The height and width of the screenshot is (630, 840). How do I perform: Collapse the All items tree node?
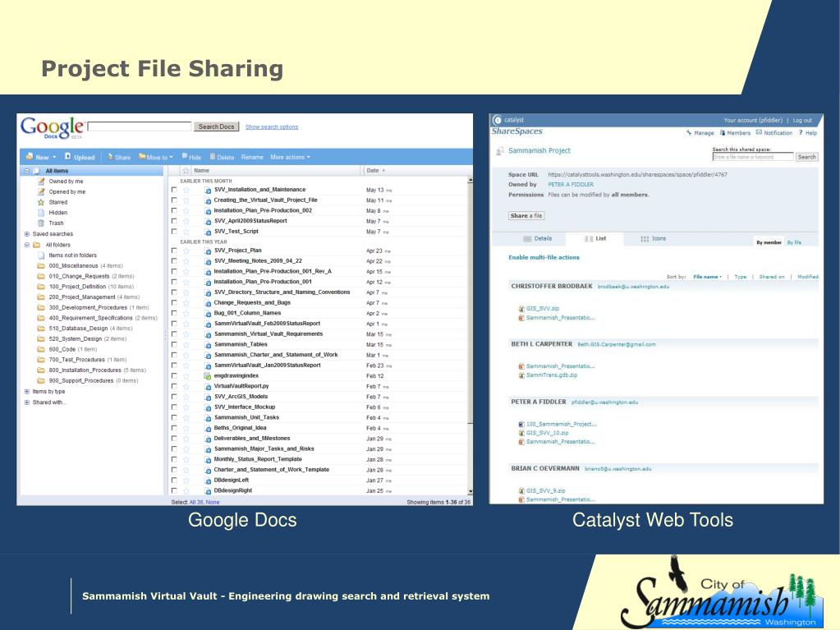(x=26, y=171)
